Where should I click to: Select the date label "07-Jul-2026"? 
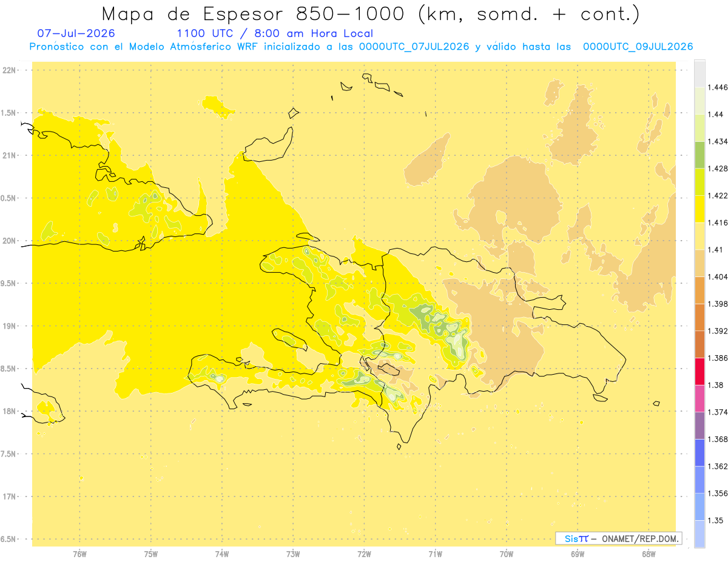pos(76,33)
